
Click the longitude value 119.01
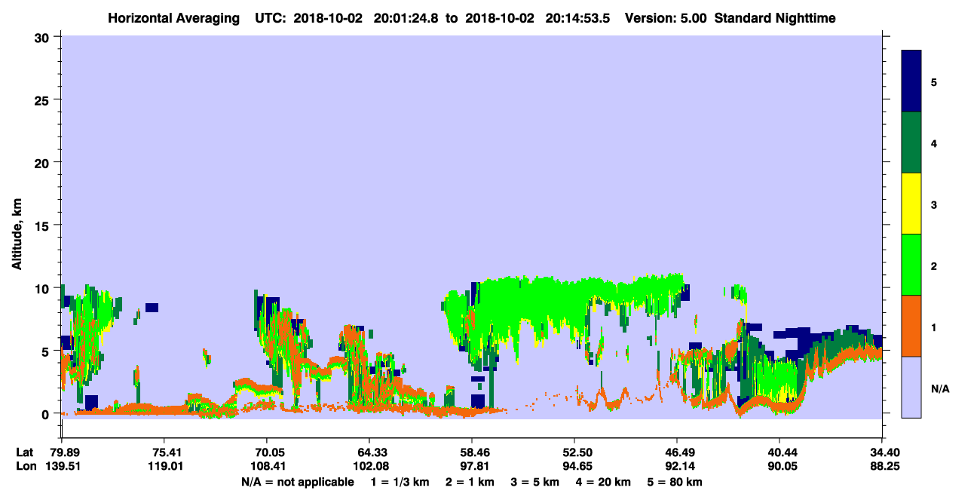[164, 467]
